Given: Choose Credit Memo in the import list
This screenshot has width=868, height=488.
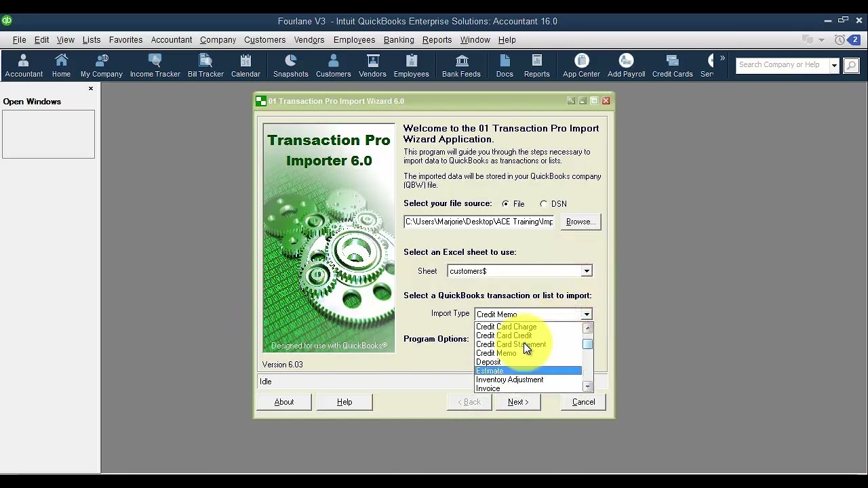Looking at the screenshot, I should 496,353.
